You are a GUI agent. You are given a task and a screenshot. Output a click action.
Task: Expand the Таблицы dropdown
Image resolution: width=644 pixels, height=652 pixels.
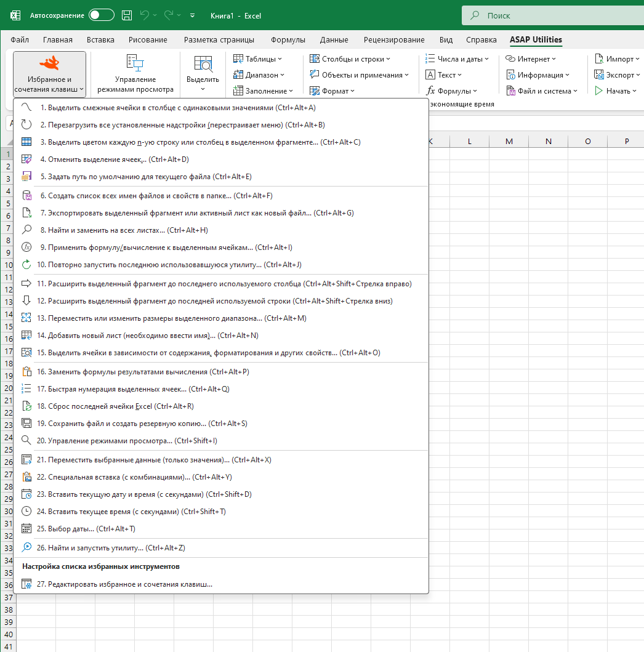tap(257, 59)
